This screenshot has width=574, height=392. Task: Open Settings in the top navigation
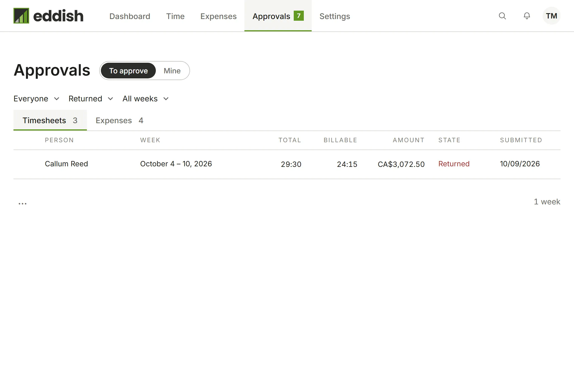pyautogui.click(x=335, y=16)
